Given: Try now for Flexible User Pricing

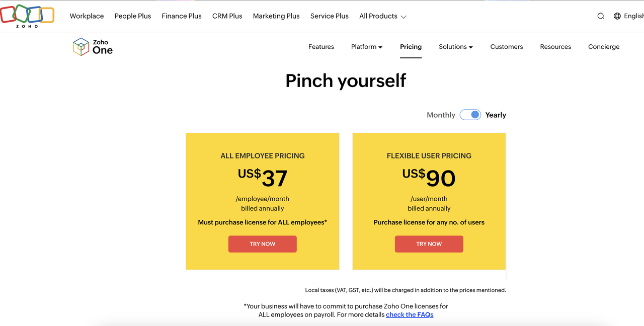Looking at the screenshot, I should (x=429, y=244).
